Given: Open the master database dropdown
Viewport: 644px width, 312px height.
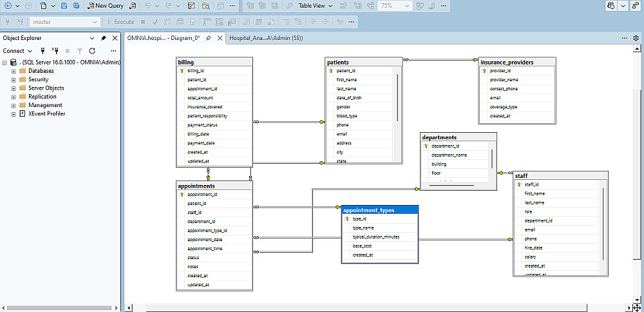Looking at the screenshot, I should [x=65, y=22].
